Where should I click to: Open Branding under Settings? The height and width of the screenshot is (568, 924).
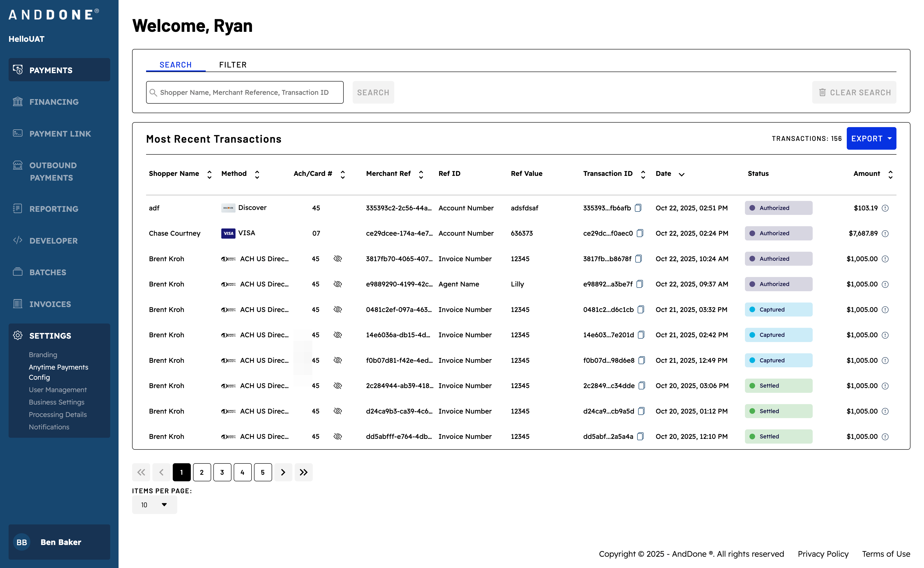43,355
